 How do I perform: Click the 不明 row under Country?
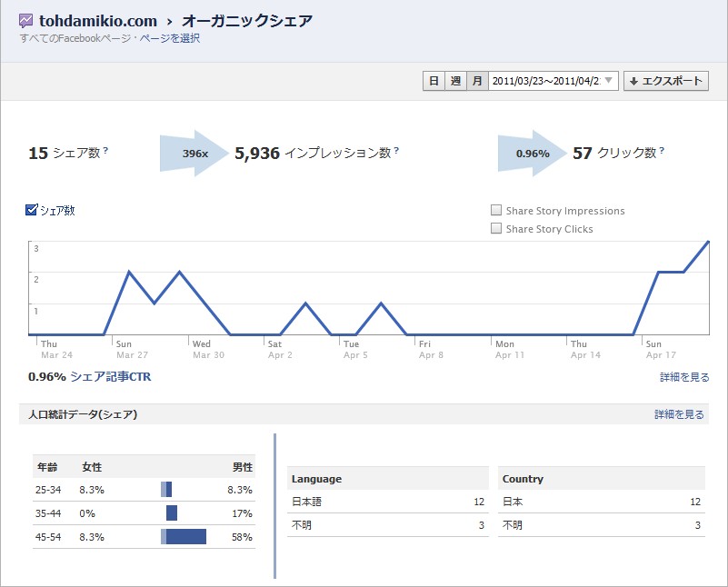pyautogui.click(x=602, y=525)
